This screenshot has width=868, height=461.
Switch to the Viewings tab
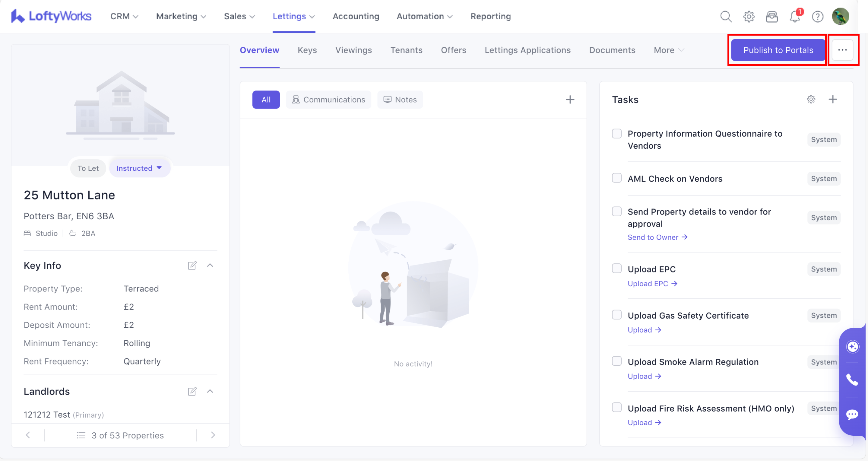(x=353, y=50)
